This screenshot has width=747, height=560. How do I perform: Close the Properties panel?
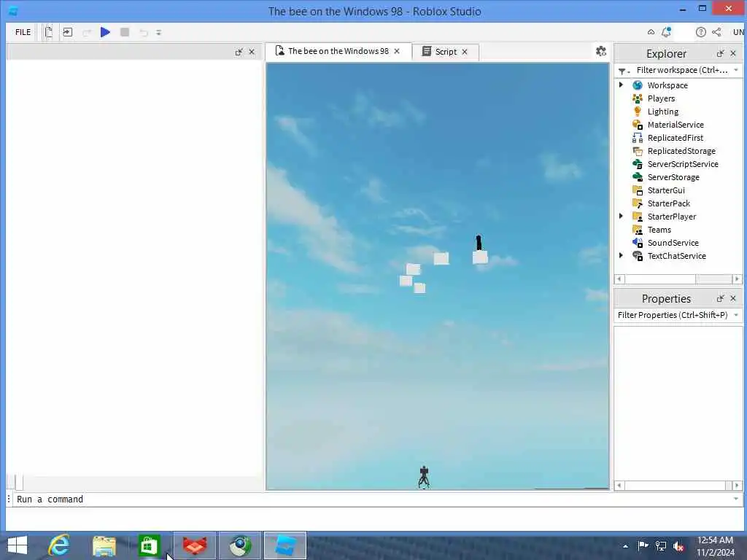pos(733,298)
